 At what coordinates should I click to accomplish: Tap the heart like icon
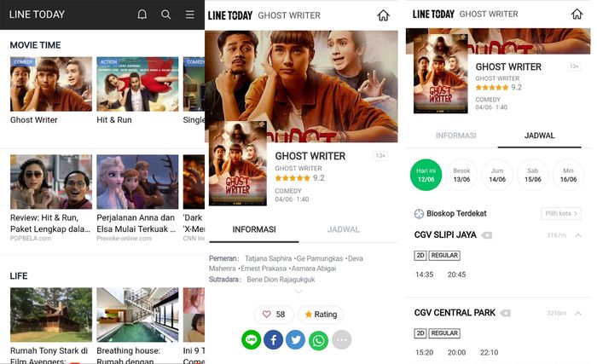(x=266, y=314)
